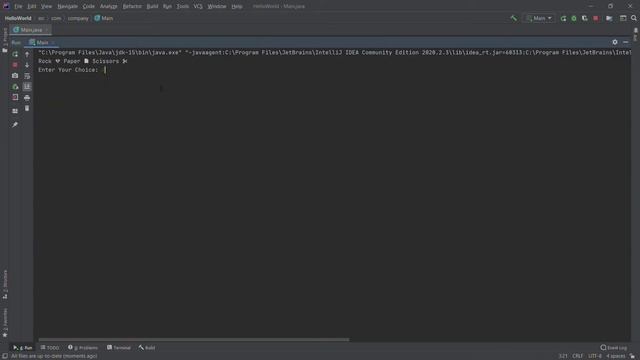This screenshot has width=640, height=360.
Task: Click HelloWorld breadcrumb in navigation bar
Action: pos(18,18)
